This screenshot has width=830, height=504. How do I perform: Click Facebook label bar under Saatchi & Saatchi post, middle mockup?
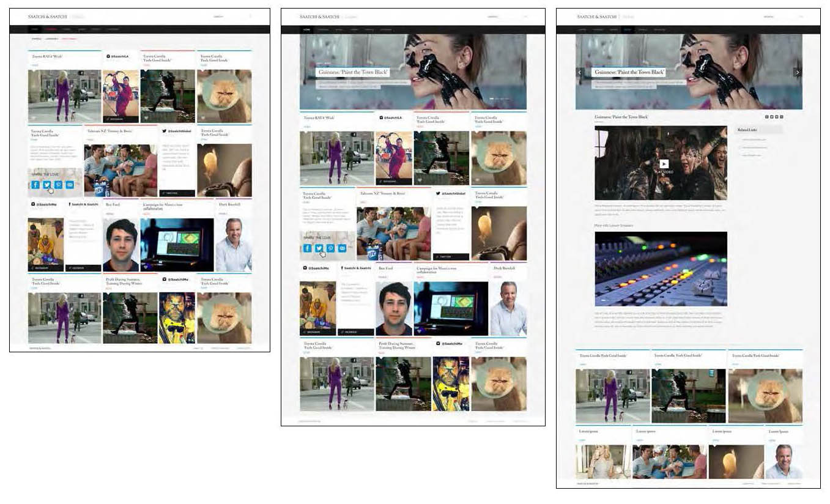(x=355, y=332)
